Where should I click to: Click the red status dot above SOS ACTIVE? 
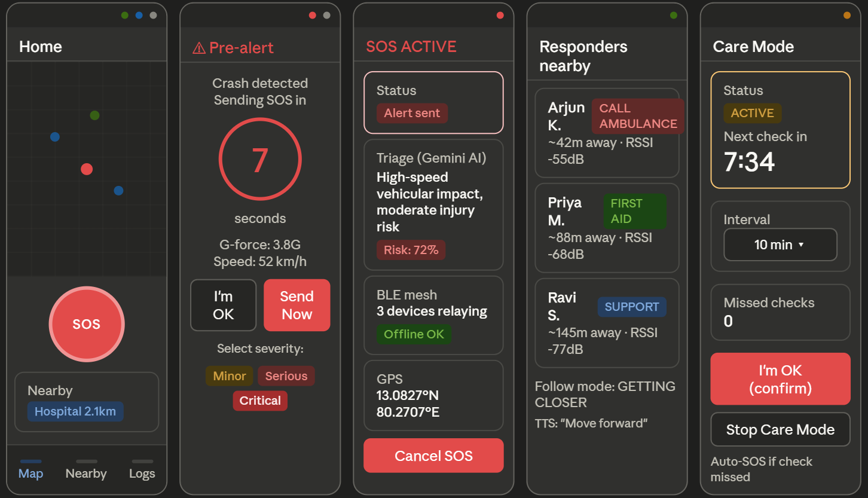point(500,16)
